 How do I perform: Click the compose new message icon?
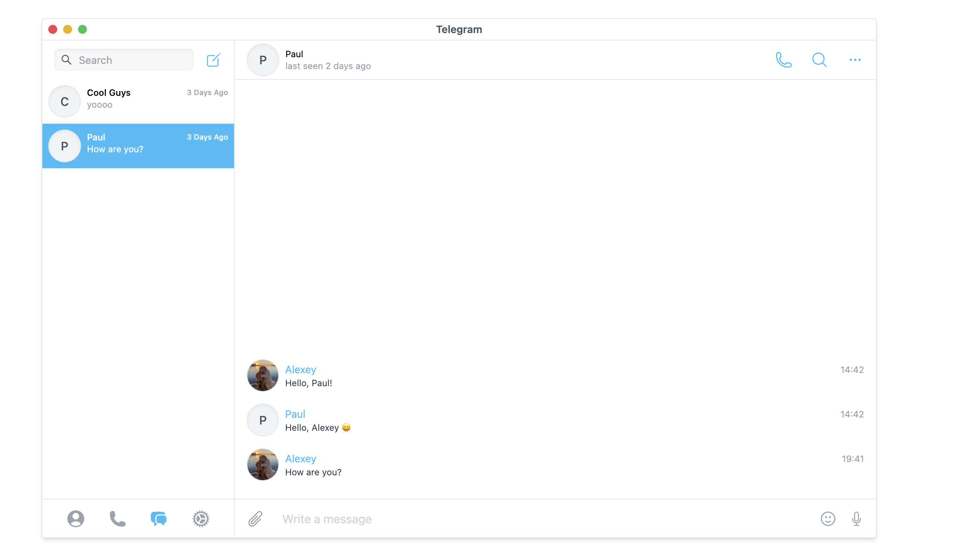click(x=213, y=60)
